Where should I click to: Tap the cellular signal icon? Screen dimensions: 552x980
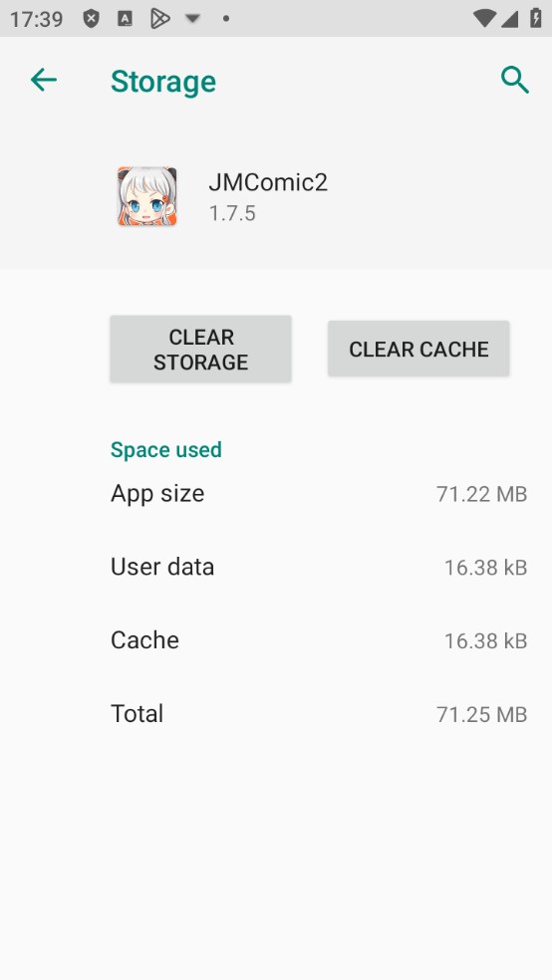(x=509, y=19)
